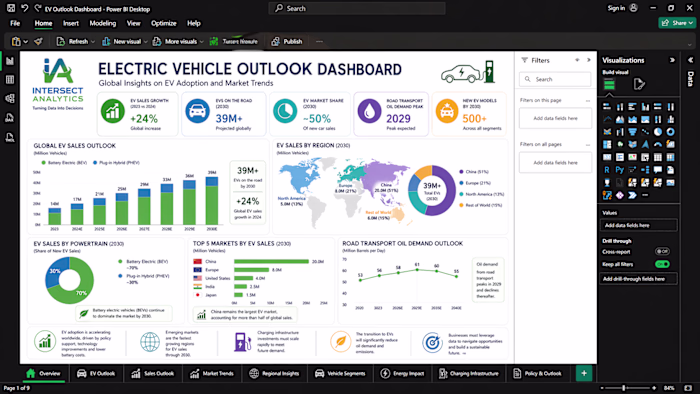The width and height of the screenshot is (700, 394).
Task: Choose the Stacked bar chart visual
Action: coord(607,107)
